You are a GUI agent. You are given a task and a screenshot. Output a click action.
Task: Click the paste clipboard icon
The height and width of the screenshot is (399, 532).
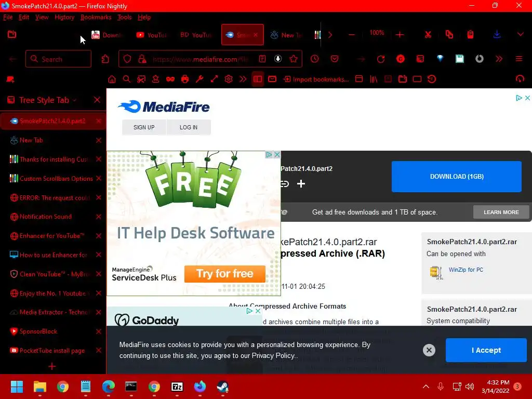[x=470, y=34]
